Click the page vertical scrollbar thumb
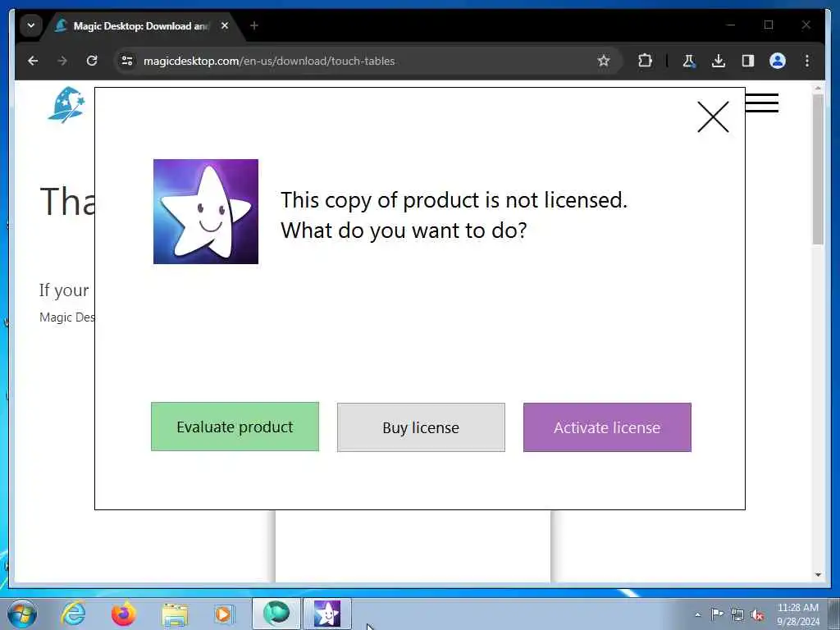Screen dimensions: 840x630 point(818,169)
